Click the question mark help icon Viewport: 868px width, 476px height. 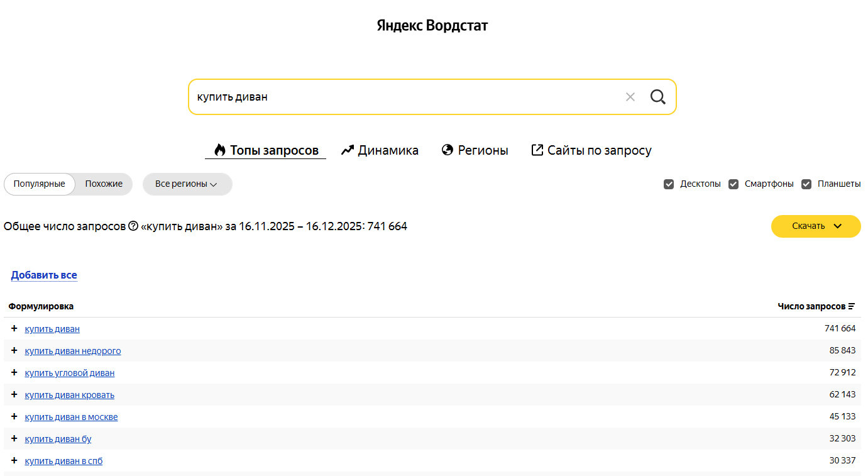(133, 226)
